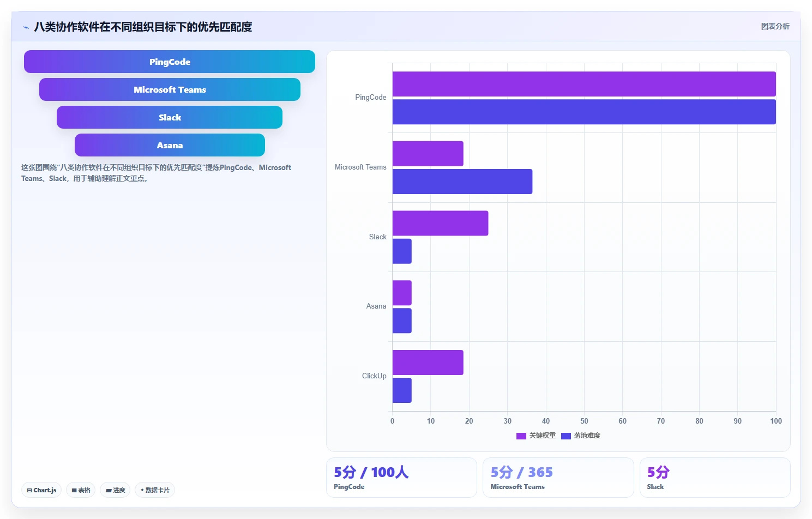Click the Slack y-axis label

[377, 237]
